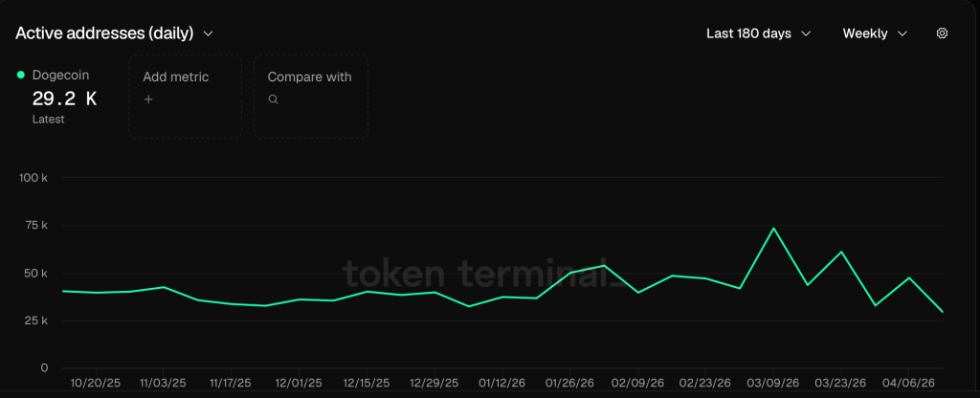Click the search icon under Compare with
The height and width of the screenshot is (398, 980).
pyautogui.click(x=273, y=99)
